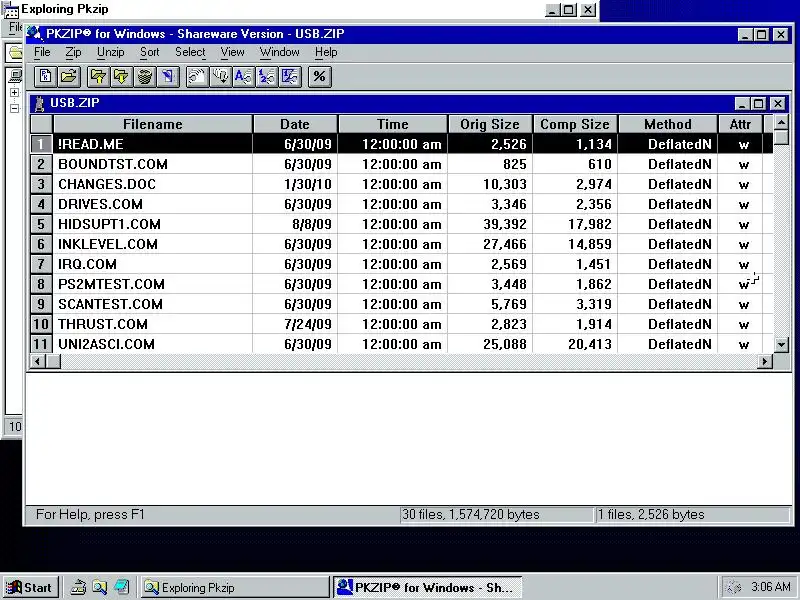Click the vertical scrollbar down arrow
Screen dimensions: 800x600
(781, 345)
